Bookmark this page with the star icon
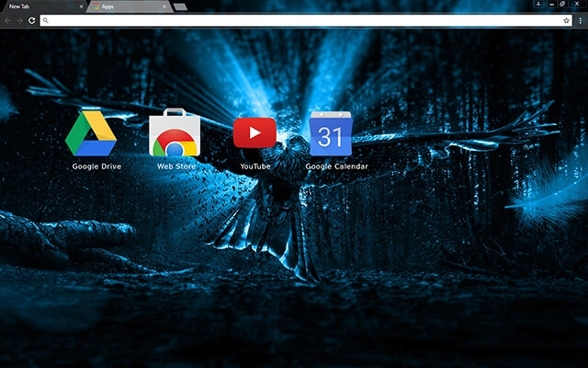Image resolution: width=588 pixels, height=368 pixels. click(566, 20)
